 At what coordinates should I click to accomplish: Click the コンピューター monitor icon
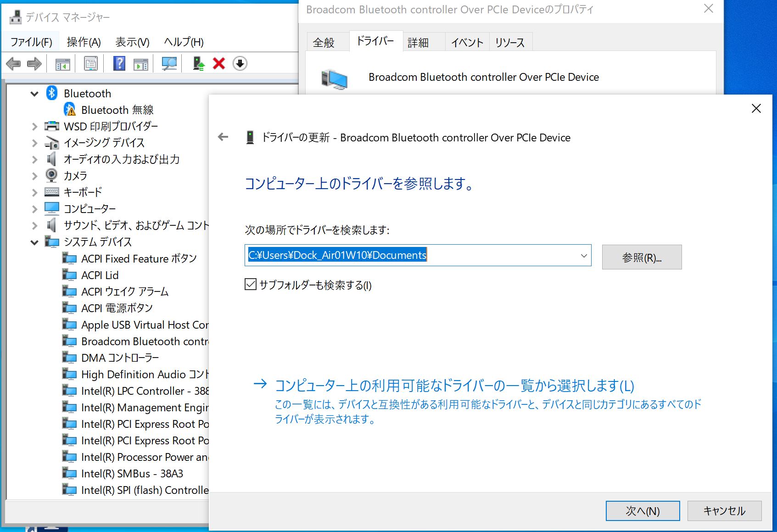point(52,208)
